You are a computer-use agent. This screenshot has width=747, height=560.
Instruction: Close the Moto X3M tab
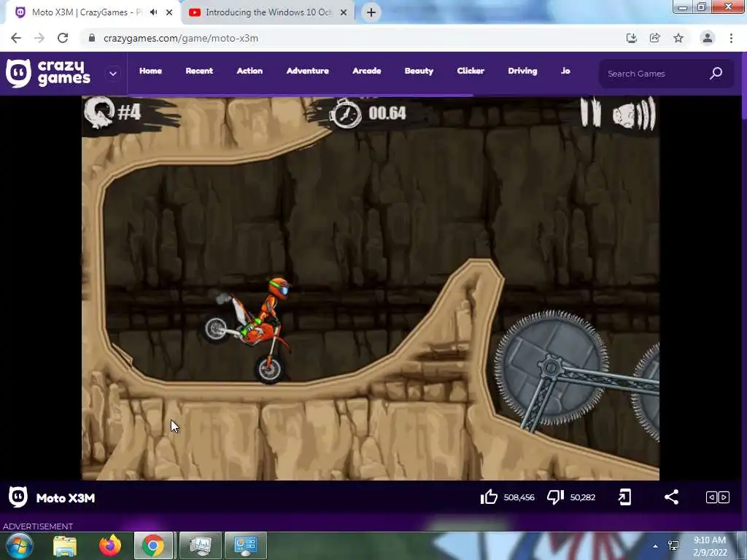pos(169,12)
